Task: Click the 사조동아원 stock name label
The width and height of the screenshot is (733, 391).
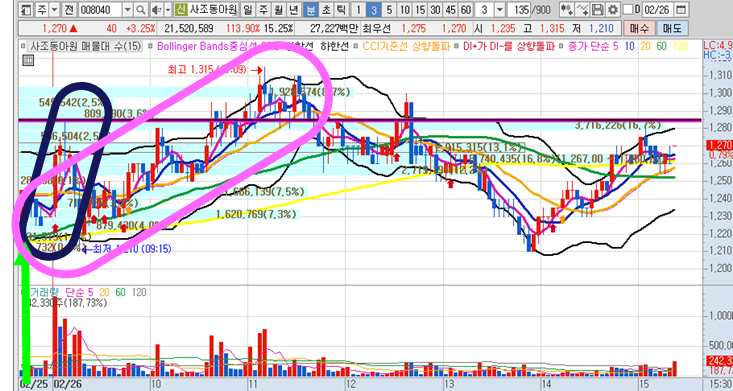Action: click(x=214, y=9)
